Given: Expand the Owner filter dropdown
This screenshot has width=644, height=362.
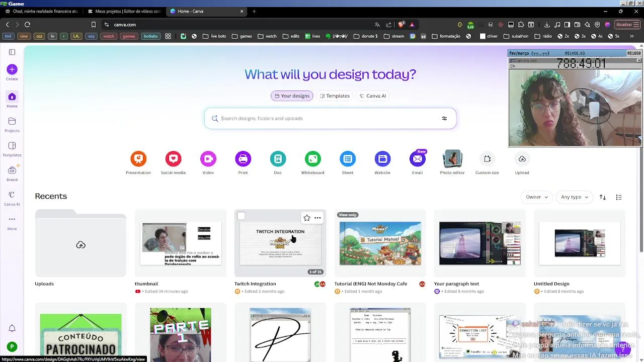Looking at the screenshot, I should tap(537, 197).
